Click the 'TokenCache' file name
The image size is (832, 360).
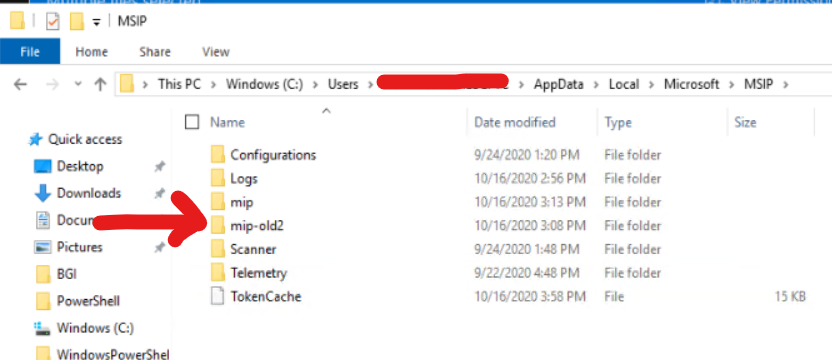(x=266, y=296)
